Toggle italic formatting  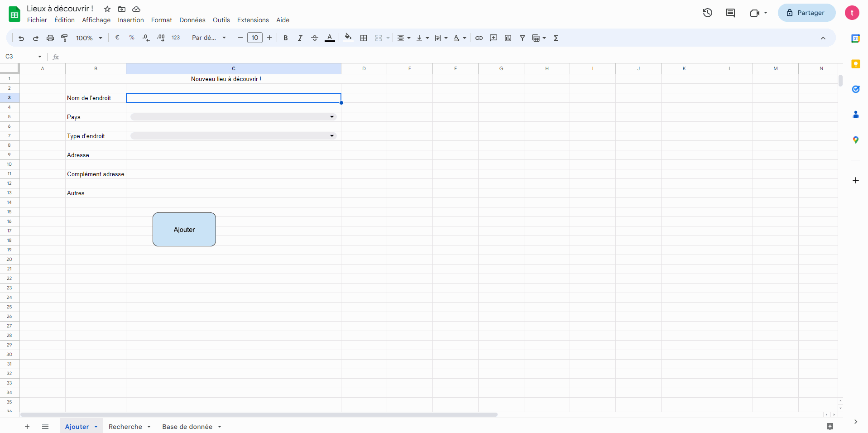300,38
